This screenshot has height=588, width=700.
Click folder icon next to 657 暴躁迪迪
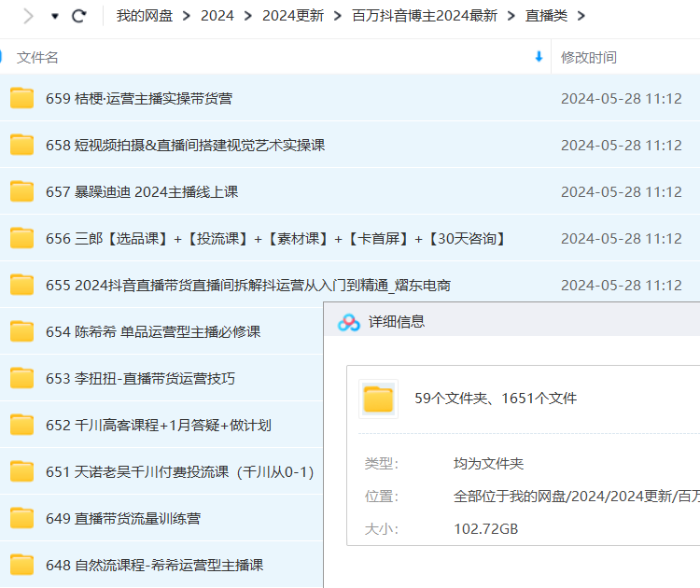[21, 191]
